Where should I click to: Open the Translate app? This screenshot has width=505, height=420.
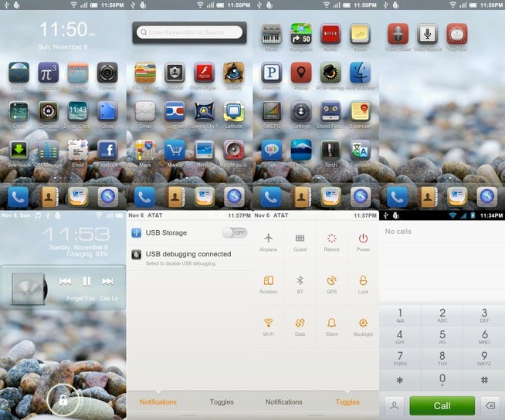point(360,150)
